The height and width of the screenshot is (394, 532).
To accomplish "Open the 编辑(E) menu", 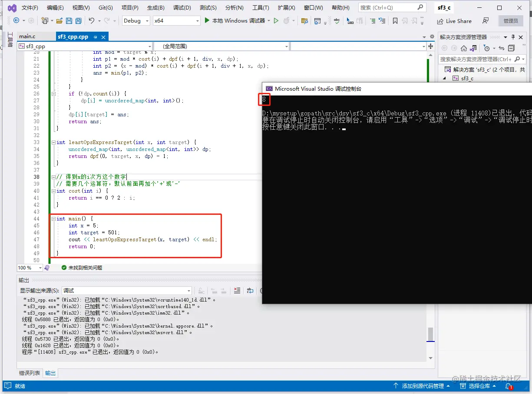I will click(x=55, y=8).
